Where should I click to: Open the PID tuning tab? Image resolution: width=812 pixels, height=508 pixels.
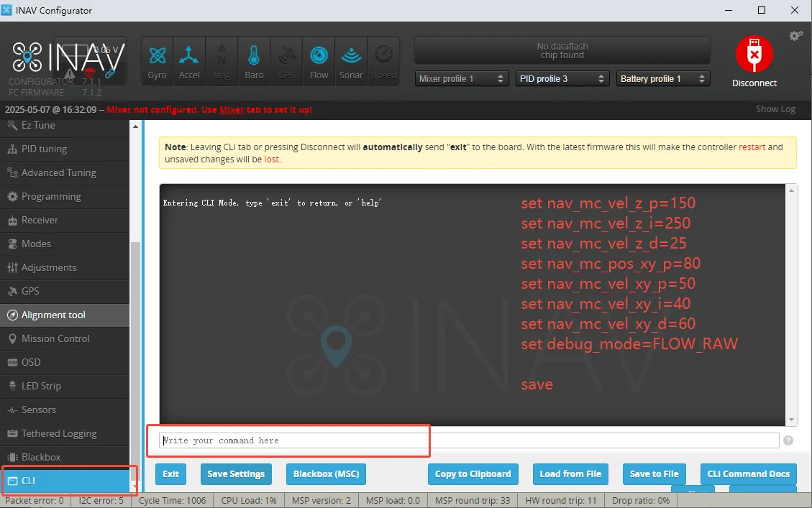65,149
